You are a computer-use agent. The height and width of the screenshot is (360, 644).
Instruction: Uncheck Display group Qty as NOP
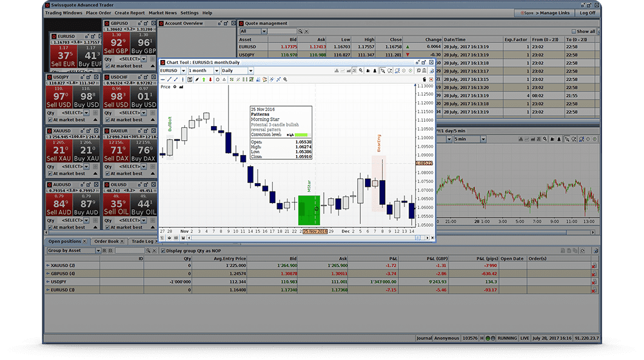click(x=163, y=251)
